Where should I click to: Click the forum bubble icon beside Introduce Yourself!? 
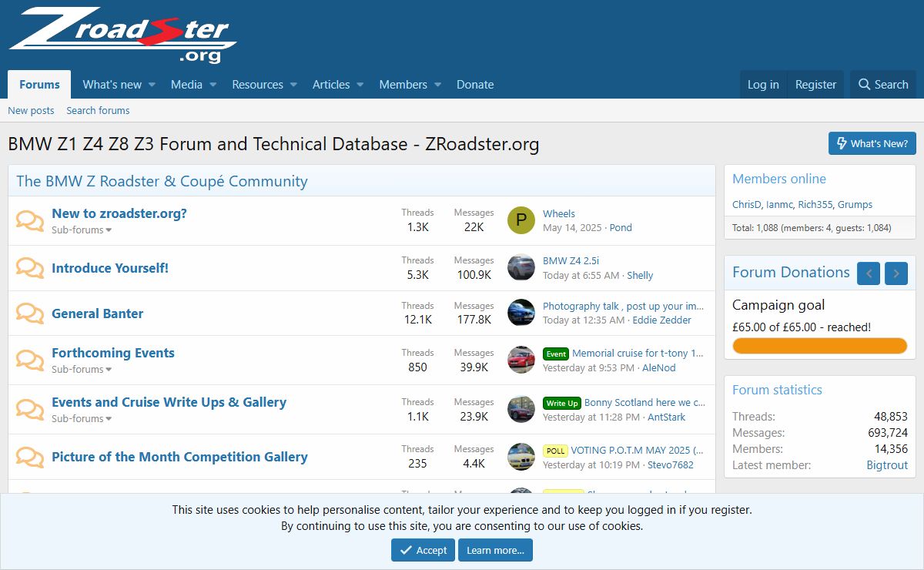click(x=30, y=268)
